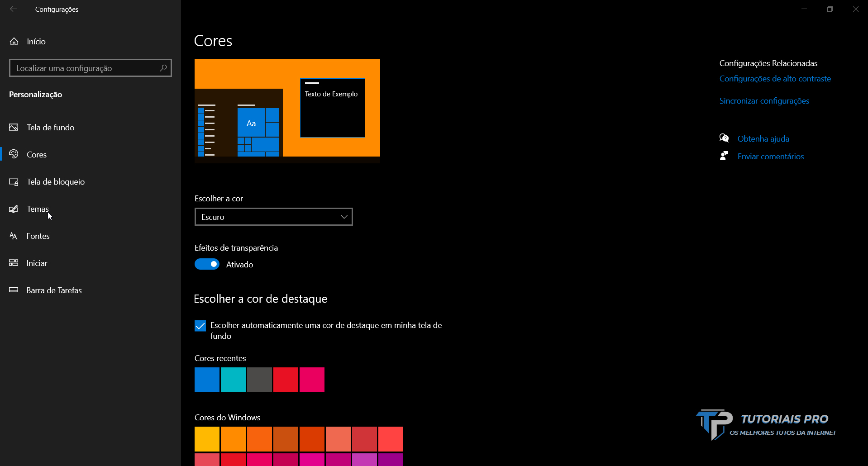
Task: Open Configurações de alto contraste link
Action: tap(775, 78)
